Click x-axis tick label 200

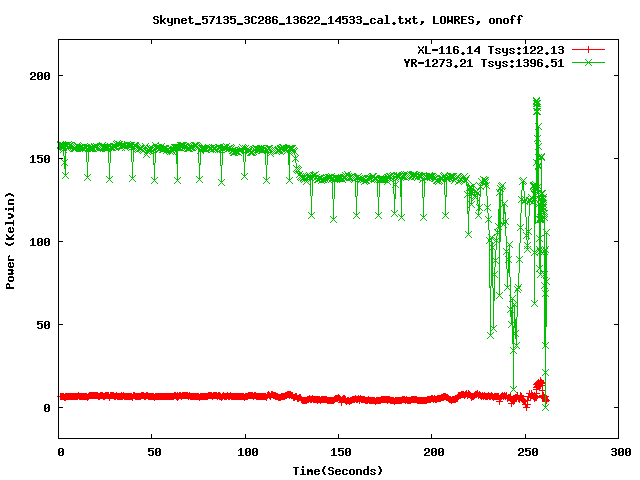[x=434, y=452]
